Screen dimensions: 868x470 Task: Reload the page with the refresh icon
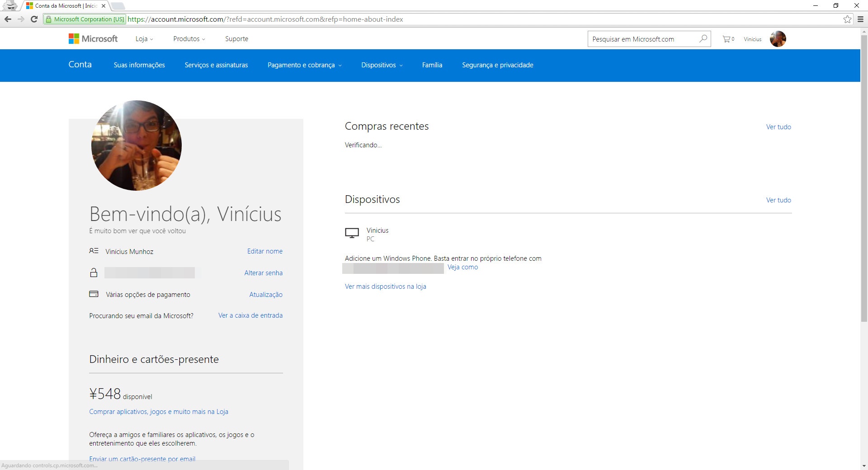click(34, 19)
